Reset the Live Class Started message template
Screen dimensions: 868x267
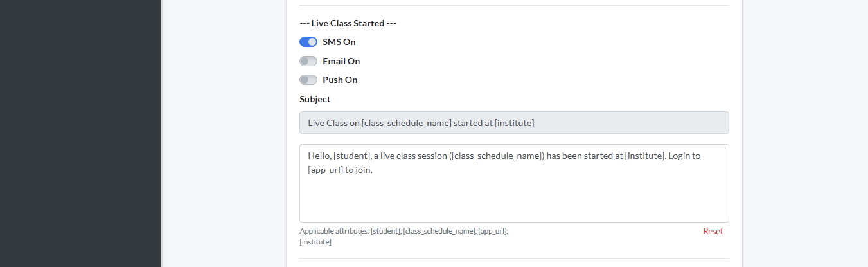tap(713, 231)
